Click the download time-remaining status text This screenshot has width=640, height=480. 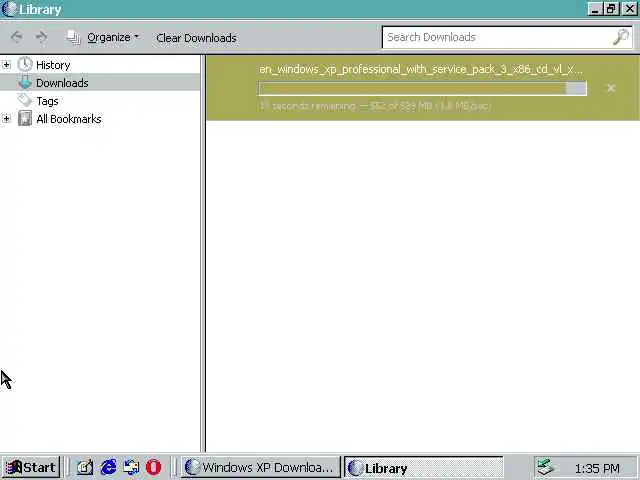coord(375,106)
